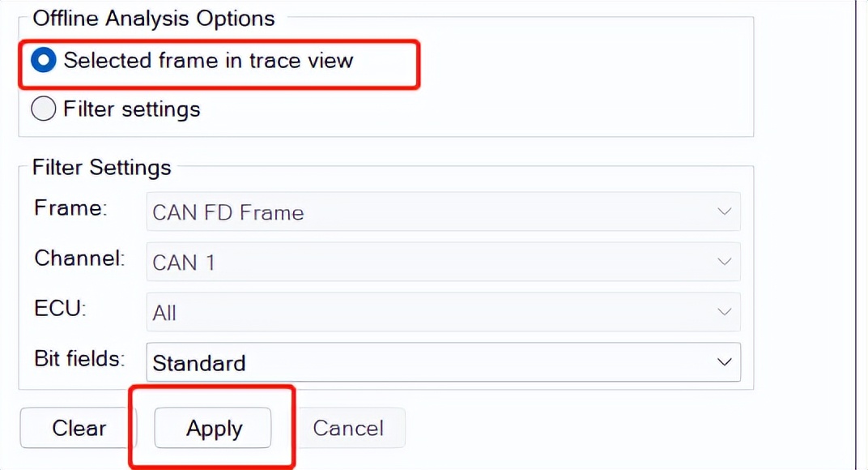Click the chevron arrow of the ECU combo box
Screen dimensions: 868x470
click(724, 313)
